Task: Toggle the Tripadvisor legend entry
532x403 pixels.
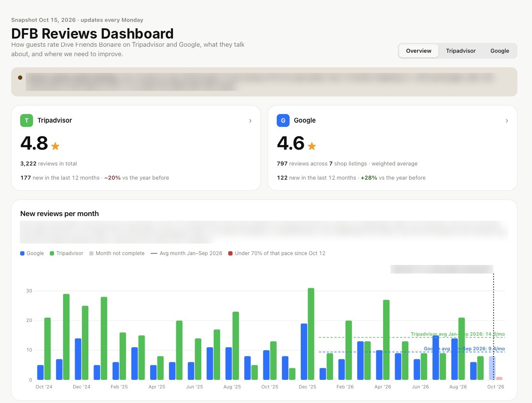Action: click(66, 253)
